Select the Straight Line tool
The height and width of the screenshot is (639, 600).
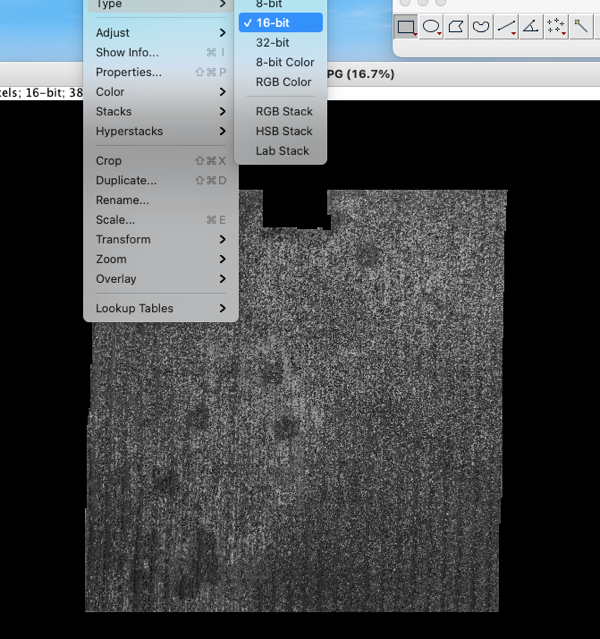tap(507, 27)
